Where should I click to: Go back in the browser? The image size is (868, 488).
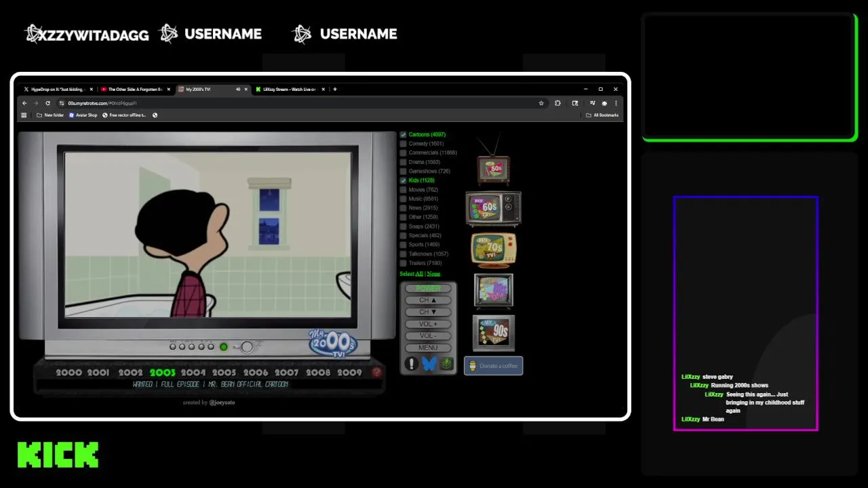[x=24, y=103]
